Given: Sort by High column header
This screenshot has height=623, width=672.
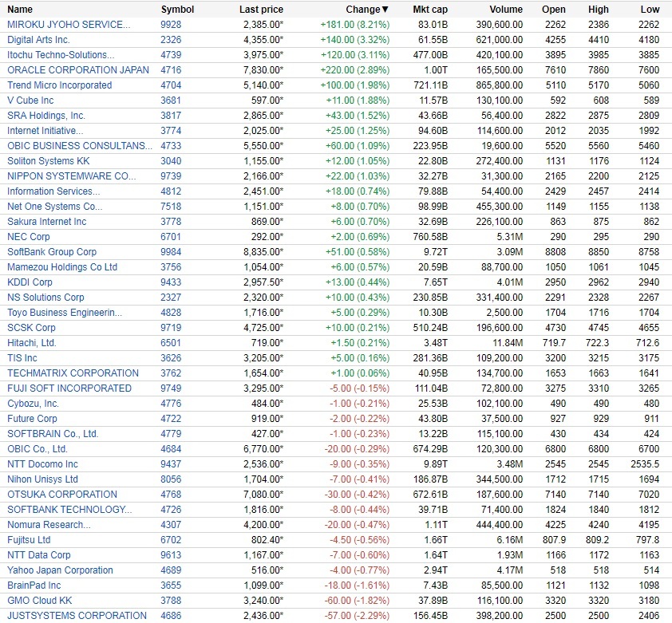Looking at the screenshot, I should click(599, 10).
